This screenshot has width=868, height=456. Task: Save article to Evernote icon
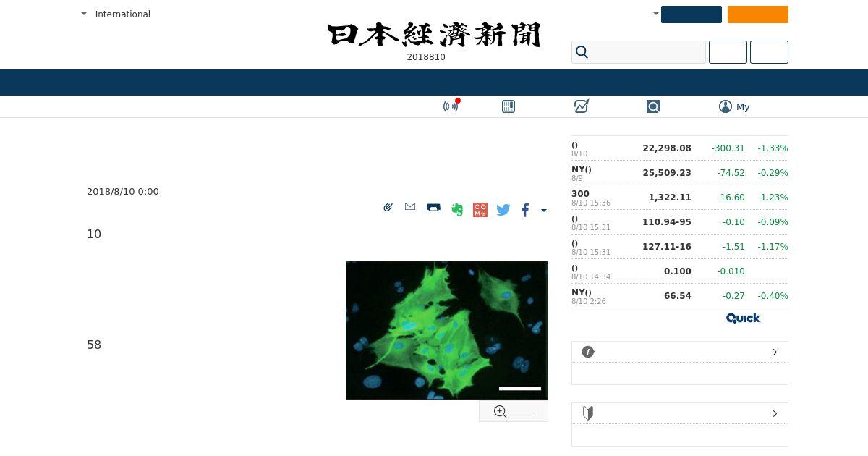(457, 210)
